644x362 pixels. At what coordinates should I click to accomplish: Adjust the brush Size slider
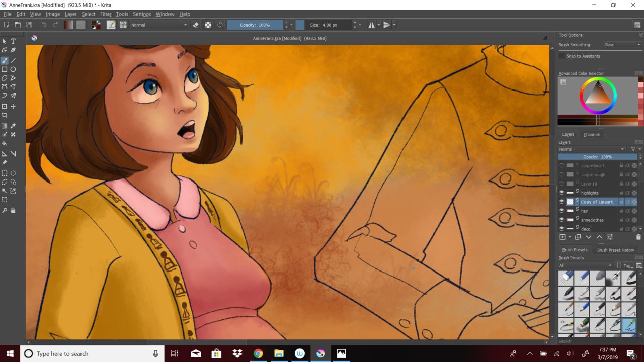pos(324,25)
